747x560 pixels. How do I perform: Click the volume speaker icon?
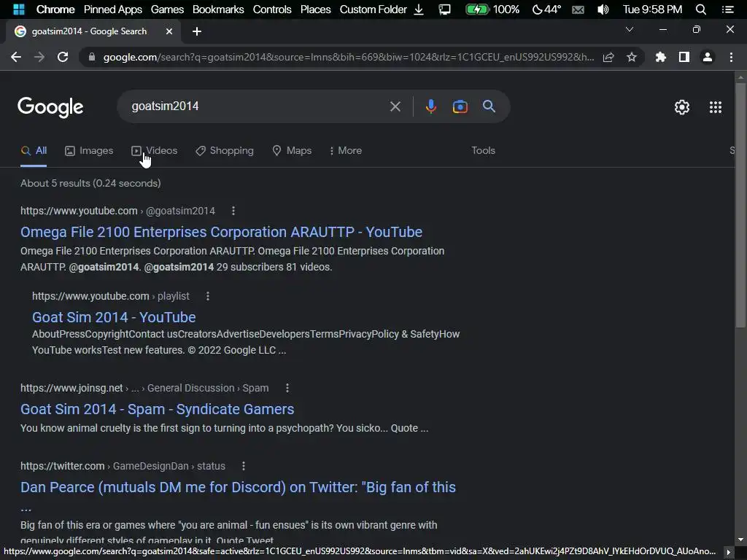tap(603, 9)
